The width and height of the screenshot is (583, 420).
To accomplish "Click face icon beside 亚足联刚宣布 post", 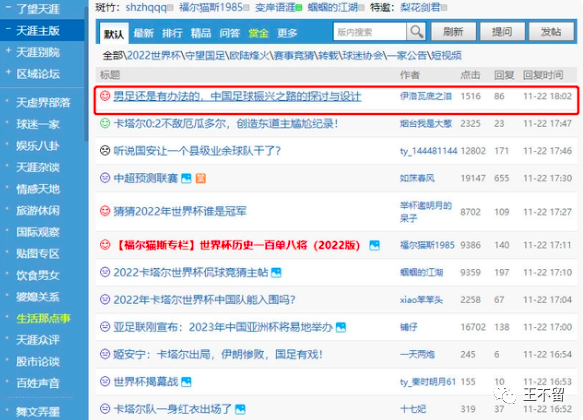I will [105, 327].
